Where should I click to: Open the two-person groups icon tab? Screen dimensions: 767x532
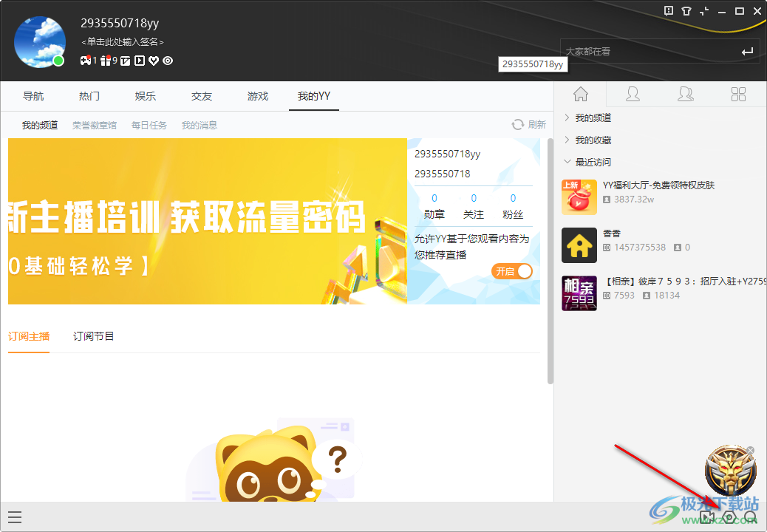point(686,94)
